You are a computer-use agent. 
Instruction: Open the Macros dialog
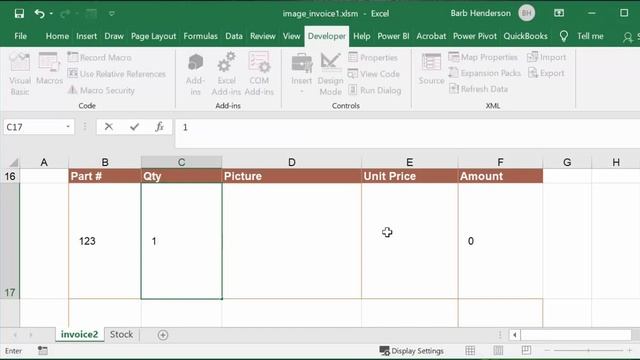tap(49, 69)
